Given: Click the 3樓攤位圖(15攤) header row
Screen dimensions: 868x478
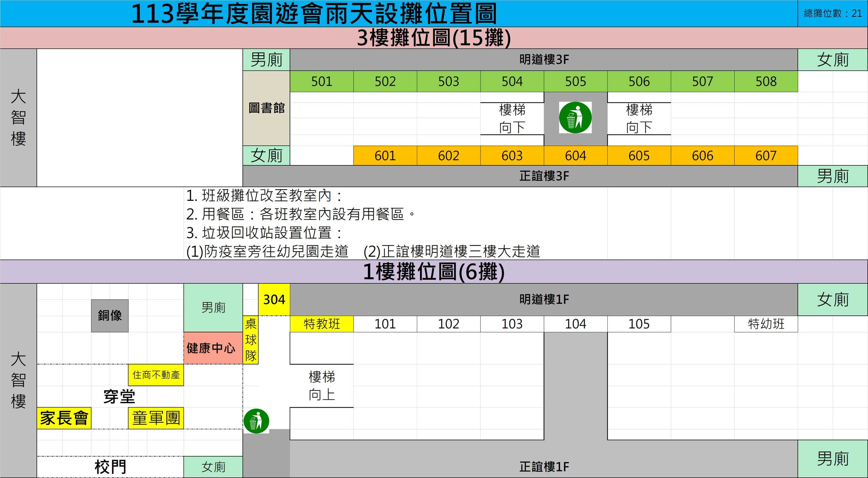Looking at the screenshot, I should (434, 38).
